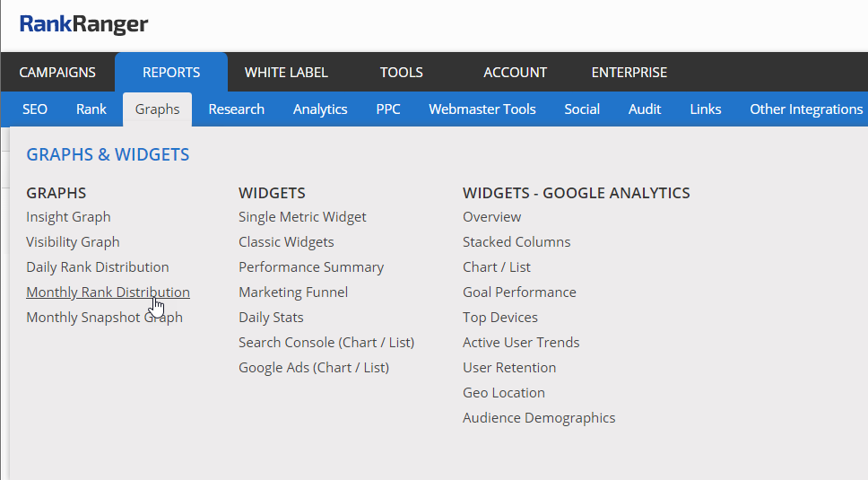
Task: Select Single Metric Widget
Action: [302, 217]
